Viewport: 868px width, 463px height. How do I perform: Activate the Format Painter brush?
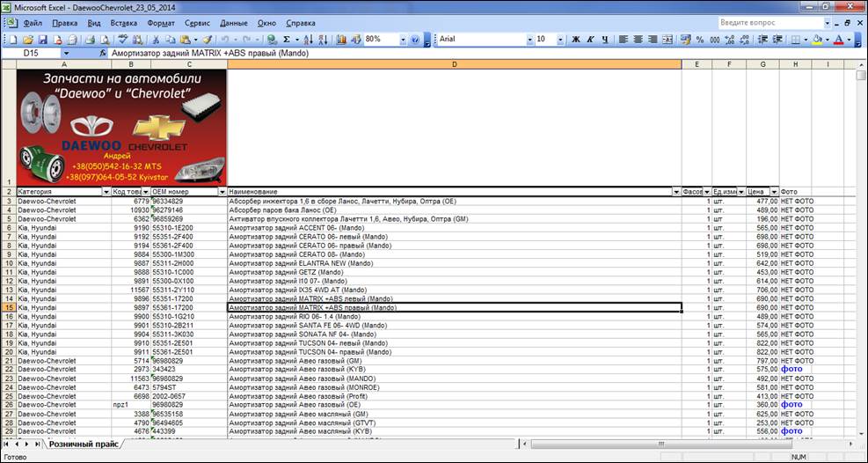pyautogui.click(x=207, y=40)
